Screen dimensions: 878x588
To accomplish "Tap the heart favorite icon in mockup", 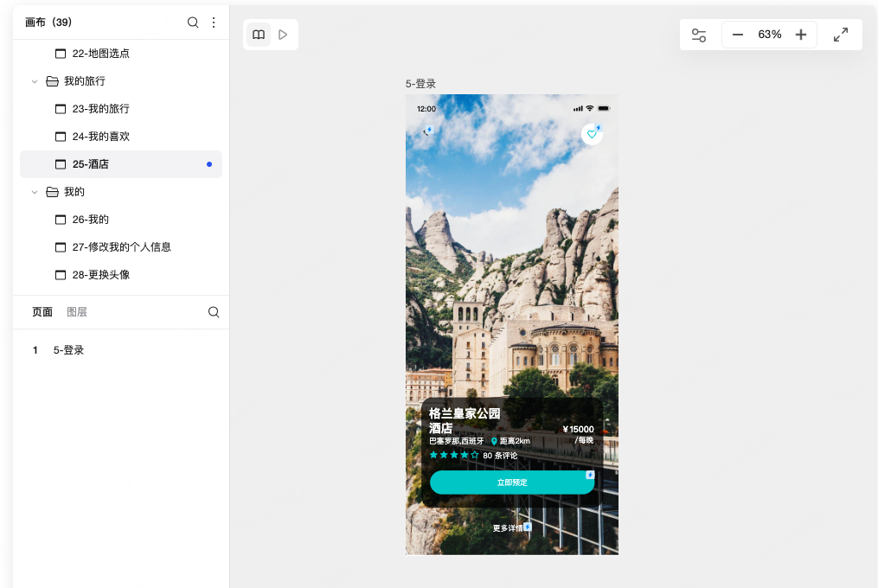I will click(592, 134).
